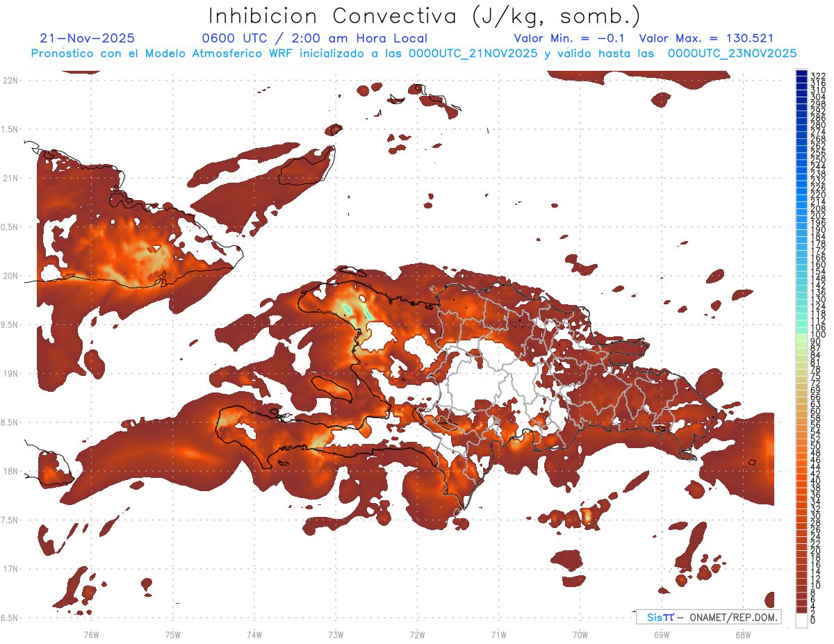
Task: Click the darkest navy swatch atop colorbar
Action: [x=801, y=74]
